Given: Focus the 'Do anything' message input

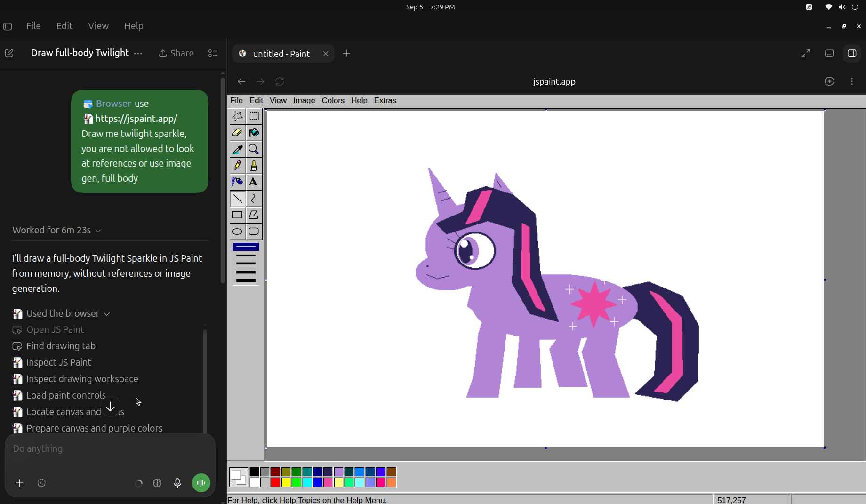Looking at the screenshot, I should point(110,448).
